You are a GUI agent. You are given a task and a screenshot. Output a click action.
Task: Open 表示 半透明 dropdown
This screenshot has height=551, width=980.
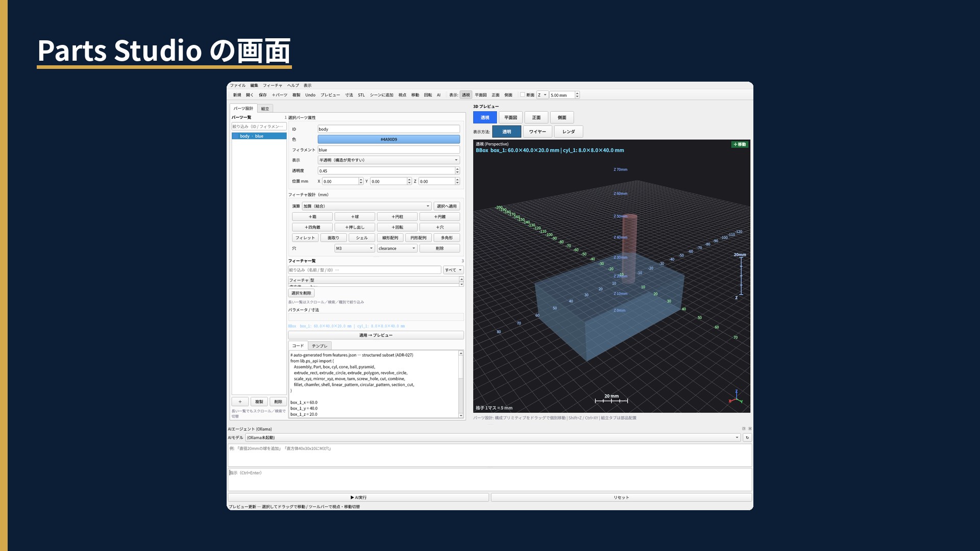(388, 160)
